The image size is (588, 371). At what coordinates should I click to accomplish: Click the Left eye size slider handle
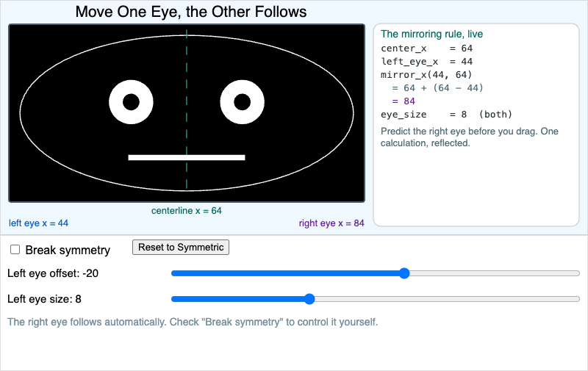tap(309, 299)
